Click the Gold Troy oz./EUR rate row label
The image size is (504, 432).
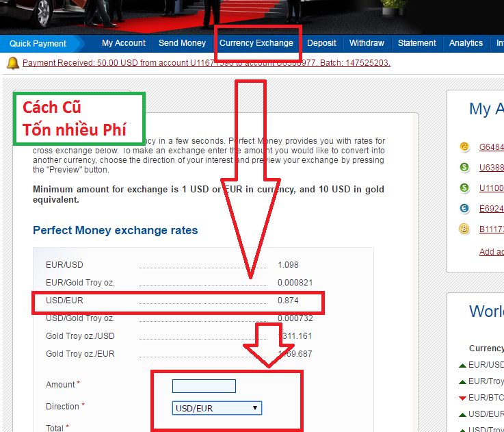[x=80, y=354]
